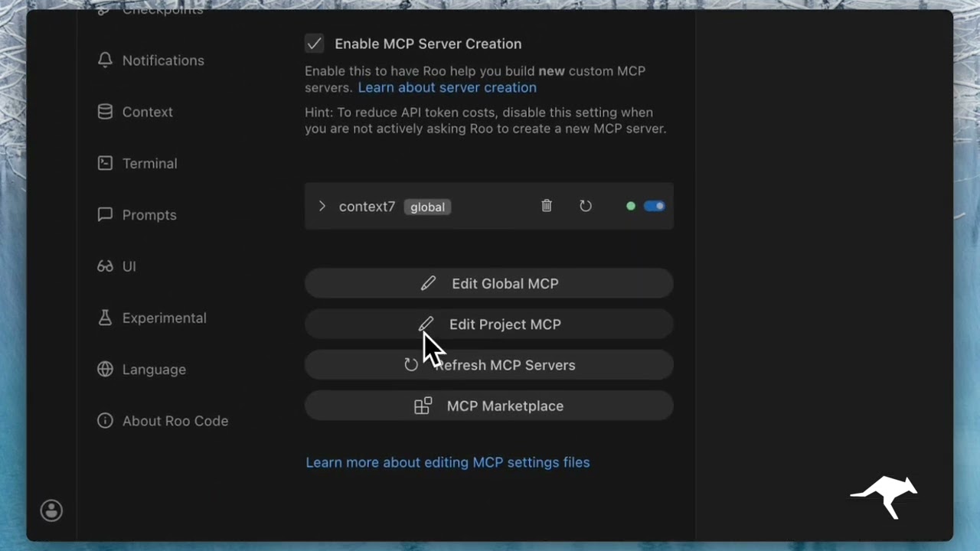Open the account profile icon at bottom left
The image size is (980, 551).
click(x=51, y=510)
